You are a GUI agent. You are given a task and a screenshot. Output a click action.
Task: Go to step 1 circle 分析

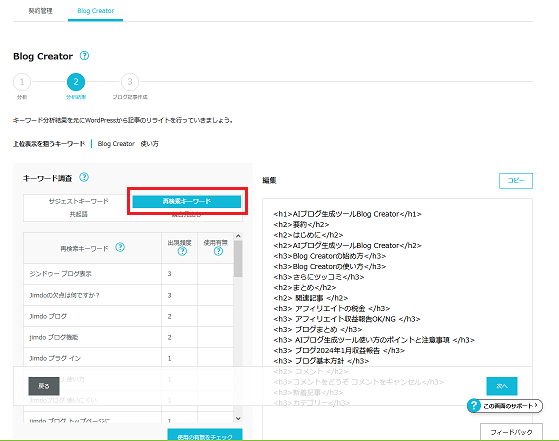(22, 82)
